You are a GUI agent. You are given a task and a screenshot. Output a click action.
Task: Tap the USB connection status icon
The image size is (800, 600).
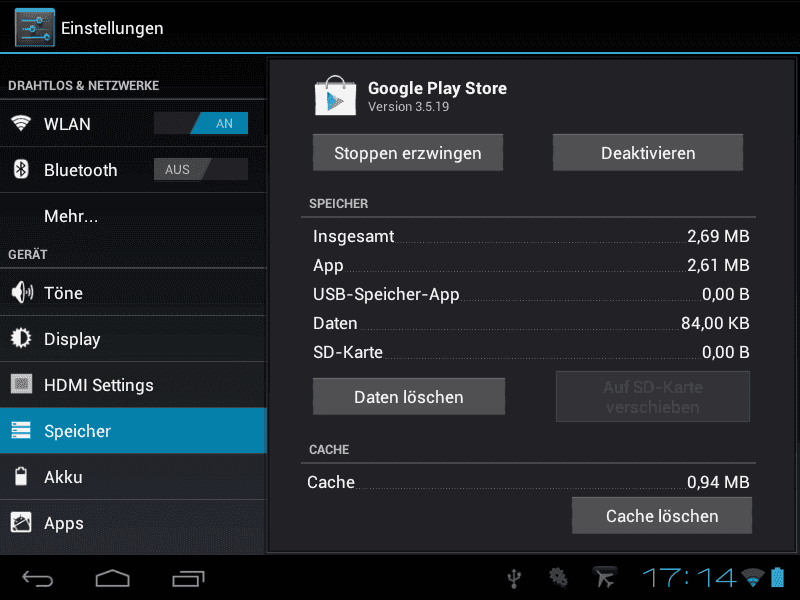point(514,578)
